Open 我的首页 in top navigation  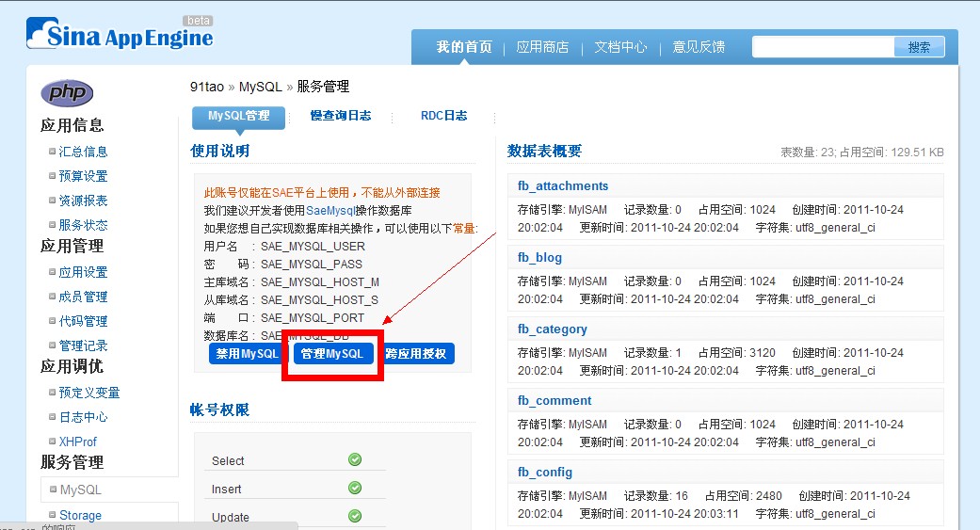(464, 47)
